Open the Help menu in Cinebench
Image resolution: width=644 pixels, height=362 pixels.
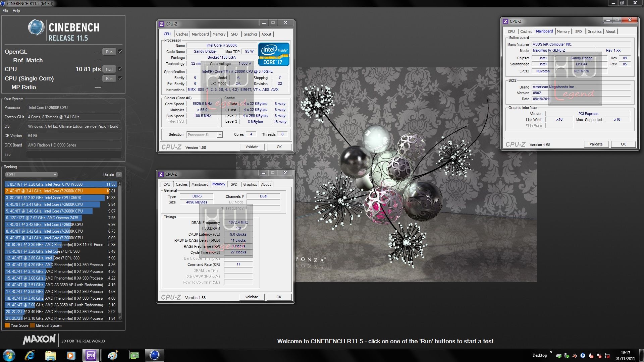16,11
